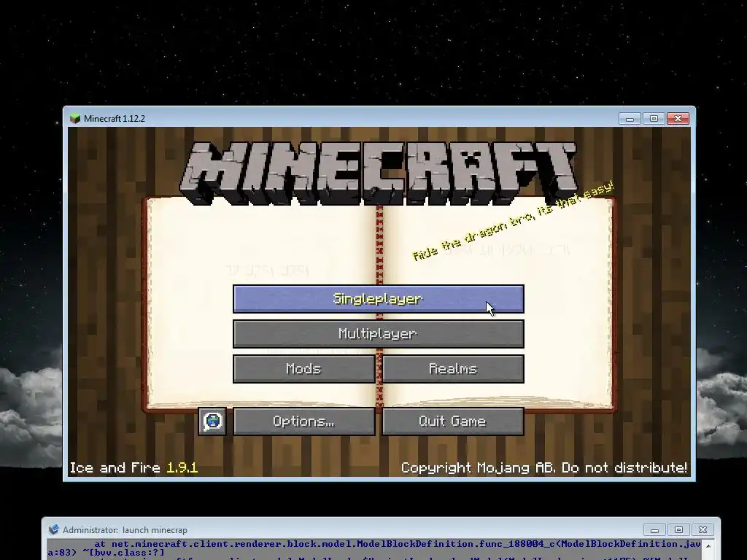747x560 pixels.
Task: Maximize the launch minecrap console window
Action: coord(678,530)
